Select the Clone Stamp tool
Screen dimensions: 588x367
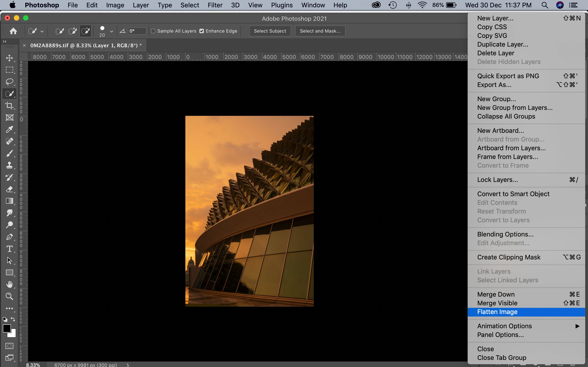tap(9, 165)
